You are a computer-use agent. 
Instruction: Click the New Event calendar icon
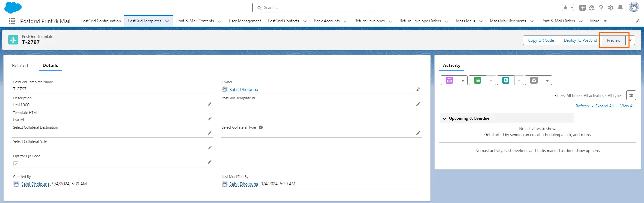(449, 80)
